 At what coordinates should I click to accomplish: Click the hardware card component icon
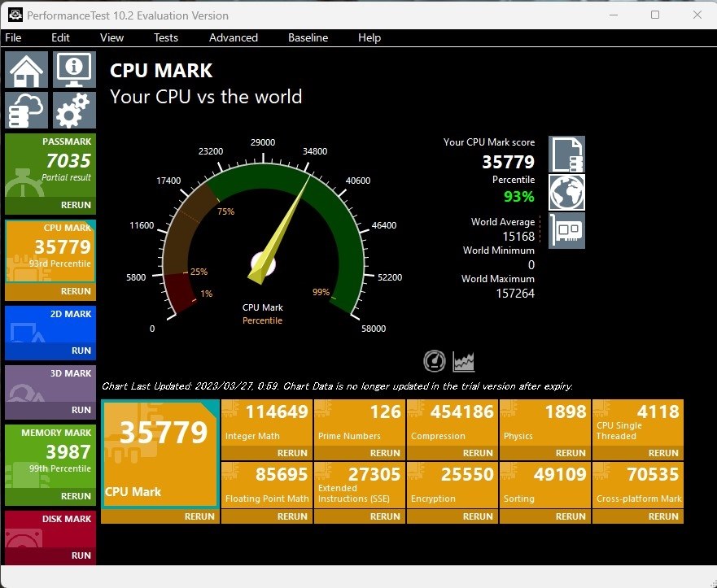566,230
